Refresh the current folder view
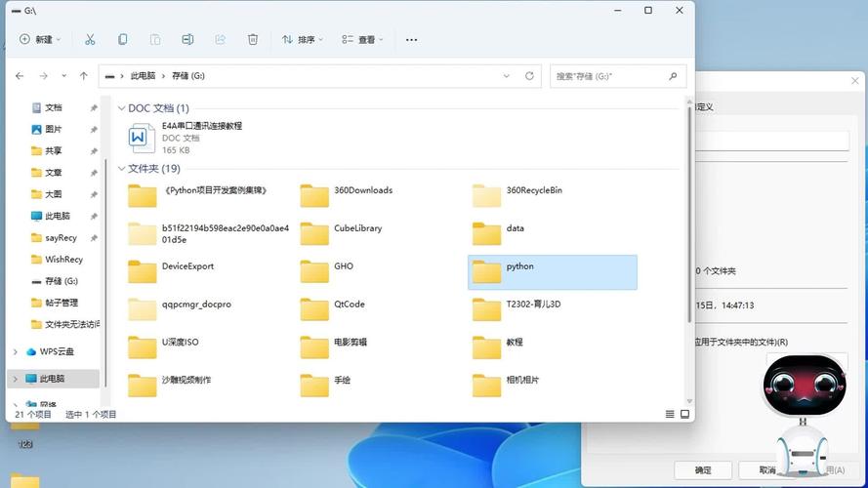This screenshot has width=868, height=488. click(x=529, y=76)
